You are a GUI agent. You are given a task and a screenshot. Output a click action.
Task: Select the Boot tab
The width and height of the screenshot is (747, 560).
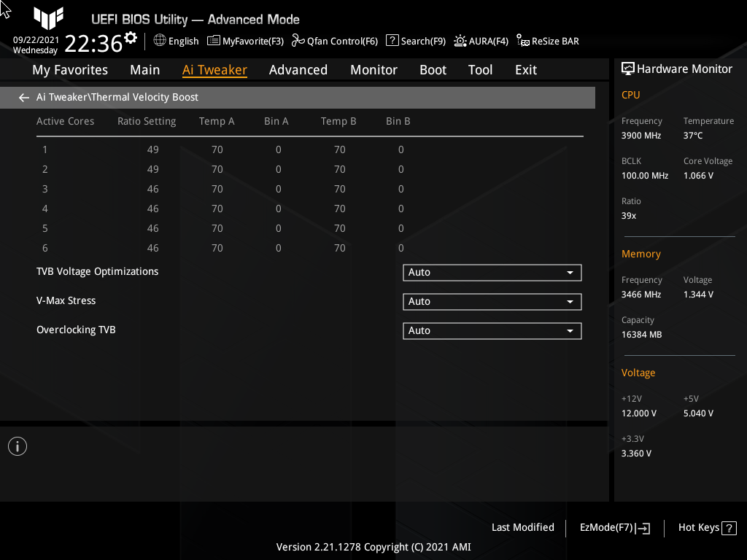pos(433,70)
